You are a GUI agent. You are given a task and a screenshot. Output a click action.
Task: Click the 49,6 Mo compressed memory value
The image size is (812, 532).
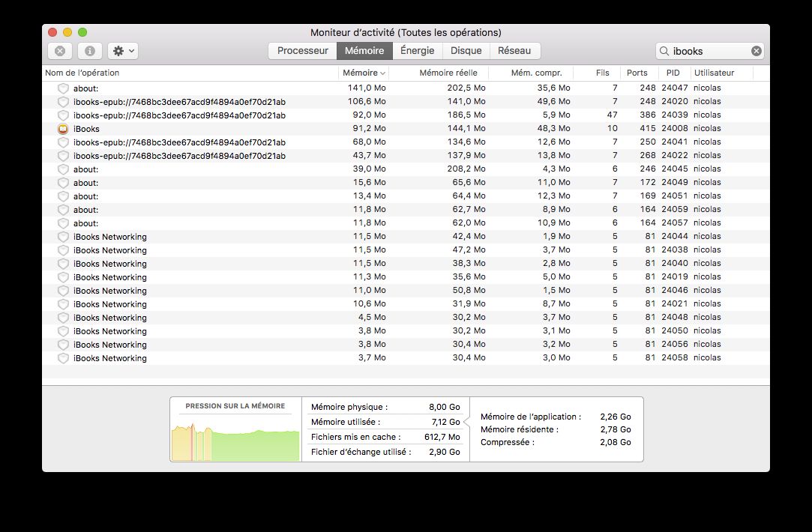point(553,101)
